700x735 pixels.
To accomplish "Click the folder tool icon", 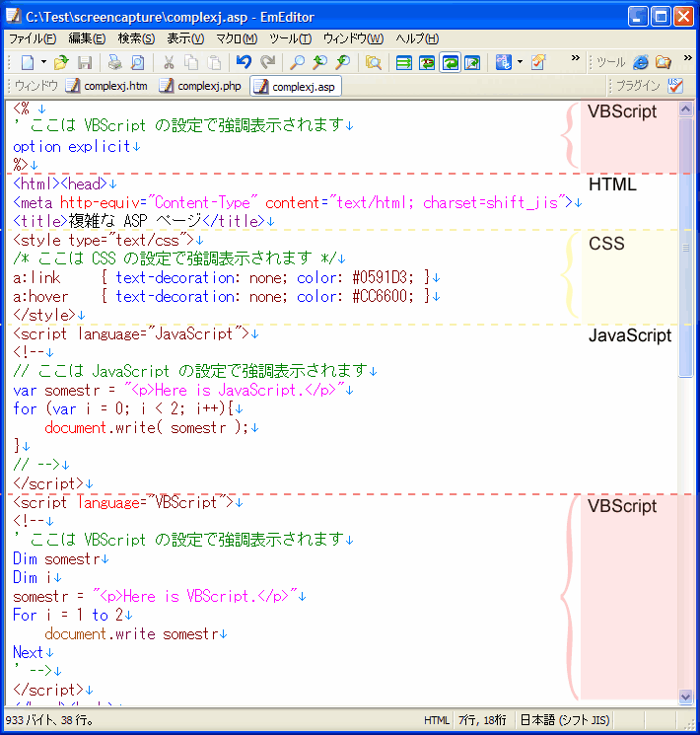I will click(x=664, y=62).
